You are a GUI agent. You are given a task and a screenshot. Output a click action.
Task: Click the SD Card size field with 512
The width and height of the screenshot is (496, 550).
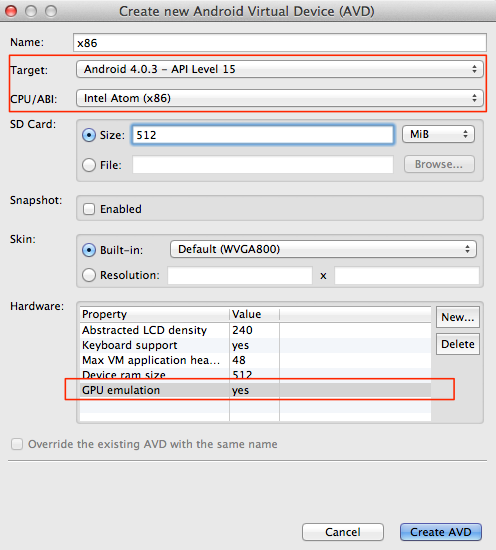(263, 135)
